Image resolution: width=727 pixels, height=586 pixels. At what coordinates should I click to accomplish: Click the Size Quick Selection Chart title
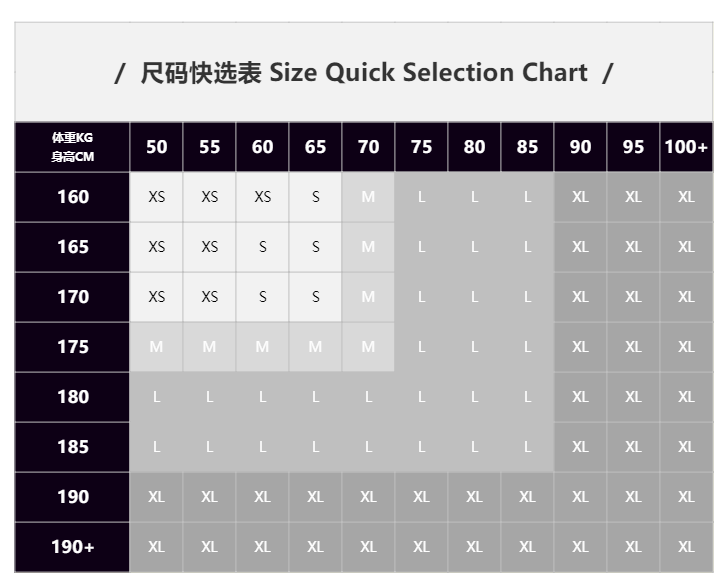point(364,73)
